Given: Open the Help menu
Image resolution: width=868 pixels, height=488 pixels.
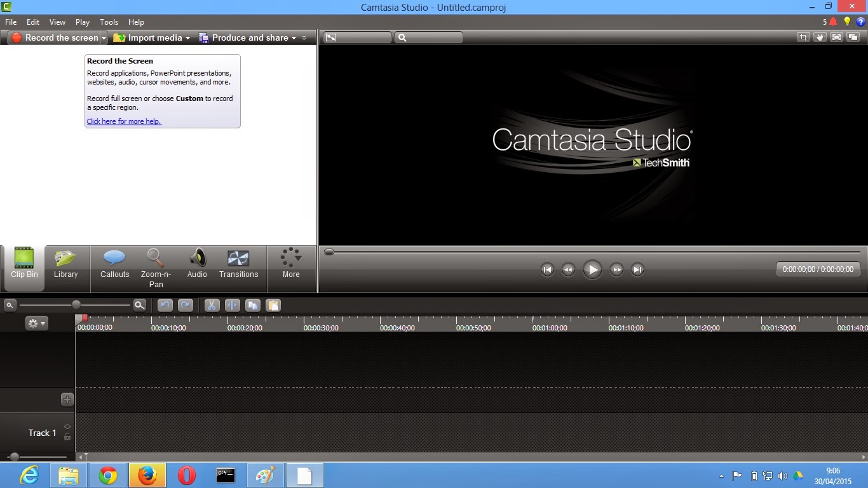Looking at the screenshot, I should pos(136,22).
